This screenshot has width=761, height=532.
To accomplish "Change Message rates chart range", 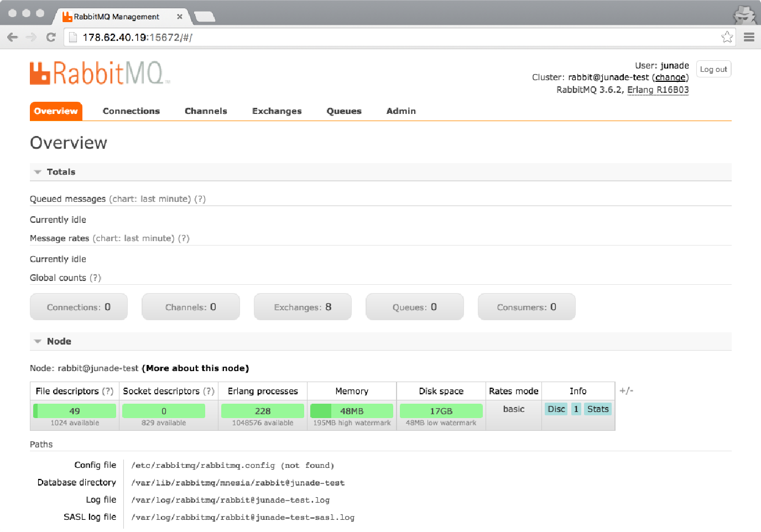I will tap(133, 238).
